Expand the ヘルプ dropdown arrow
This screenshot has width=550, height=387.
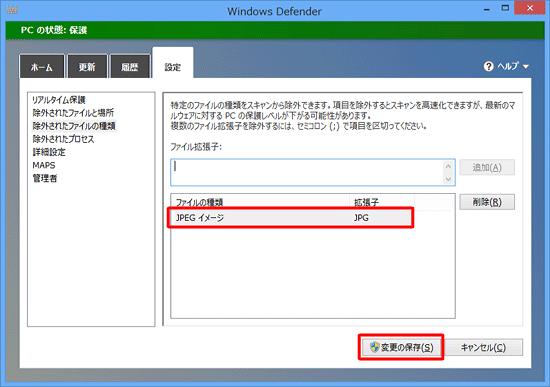coord(526,66)
